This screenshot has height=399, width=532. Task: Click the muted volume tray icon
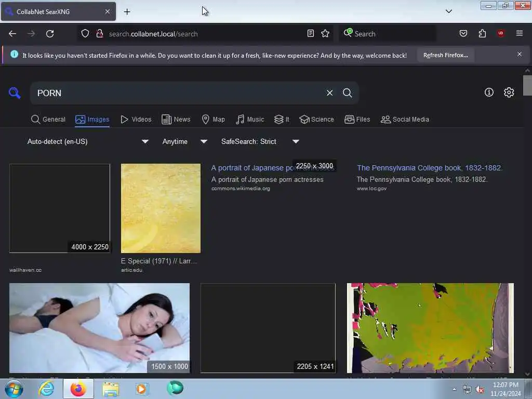click(480, 390)
